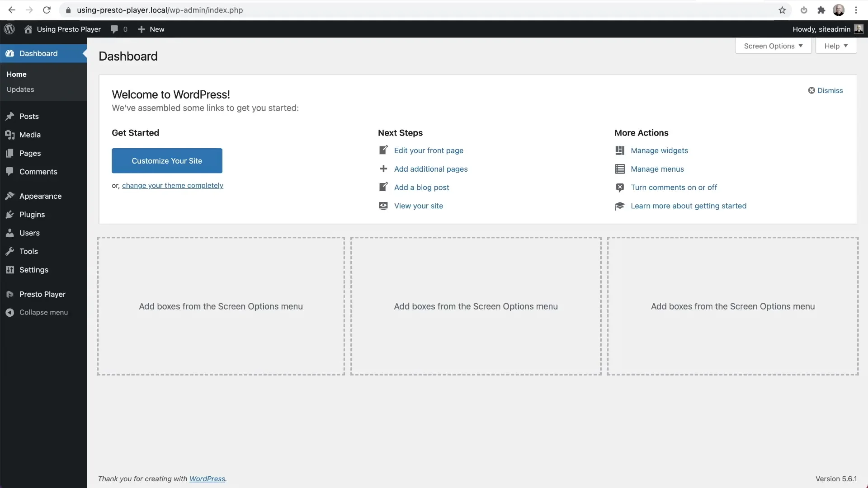The width and height of the screenshot is (868, 488).
Task: Click the WordPress logo in admin bar
Action: point(9,29)
